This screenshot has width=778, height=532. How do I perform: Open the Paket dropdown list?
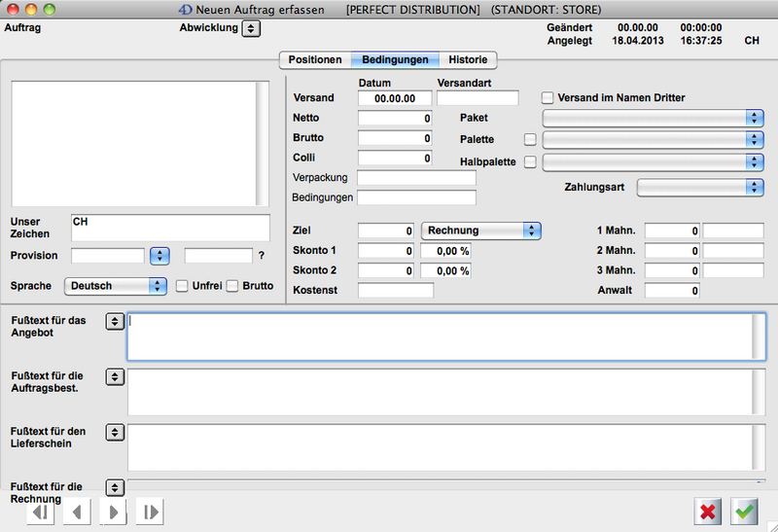click(x=653, y=118)
